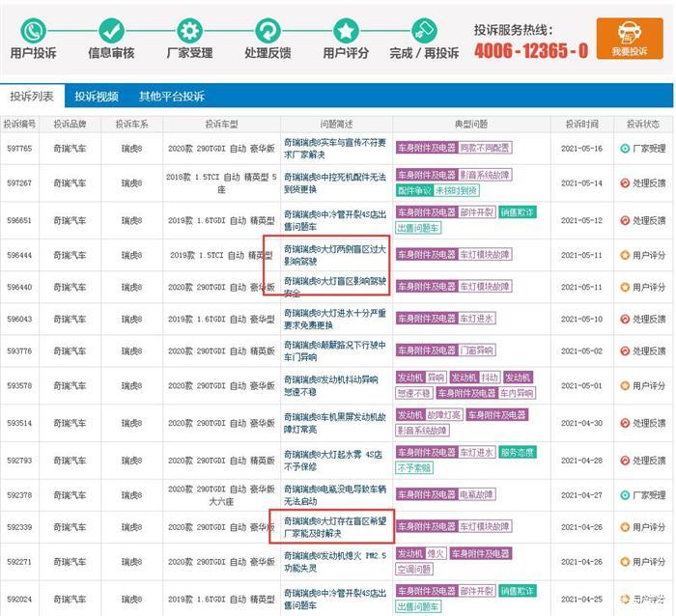Click the 厂家受理 status icon for complaint 592378
676x616 pixels.
tap(625, 495)
